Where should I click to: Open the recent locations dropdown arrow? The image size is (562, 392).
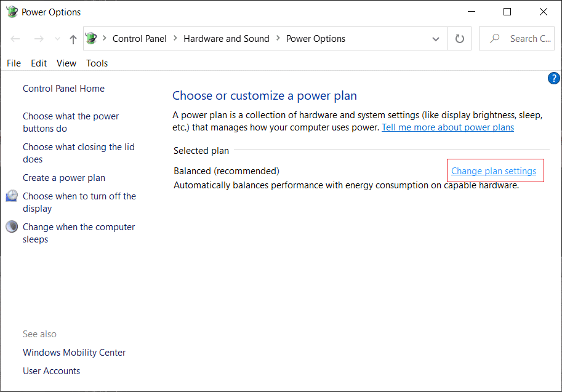click(57, 39)
